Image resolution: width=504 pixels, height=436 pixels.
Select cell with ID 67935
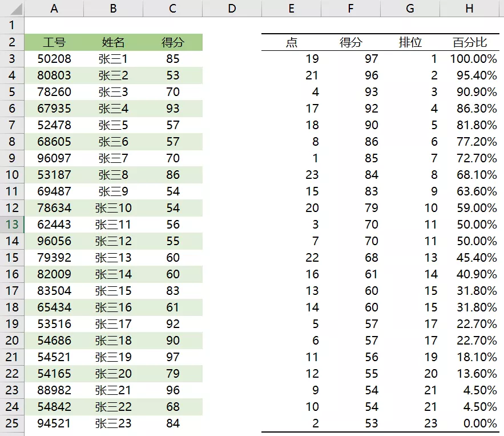pyautogui.click(x=54, y=109)
